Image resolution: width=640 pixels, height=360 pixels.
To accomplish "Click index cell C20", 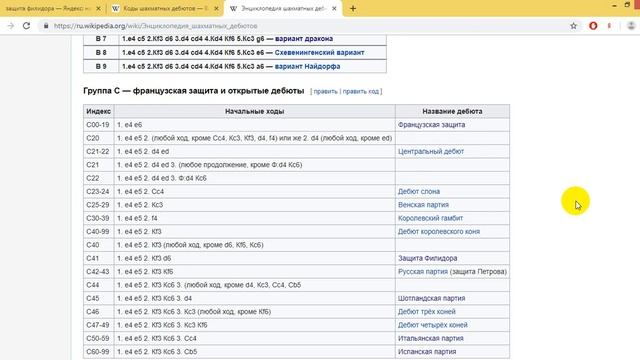I will 98,138.
